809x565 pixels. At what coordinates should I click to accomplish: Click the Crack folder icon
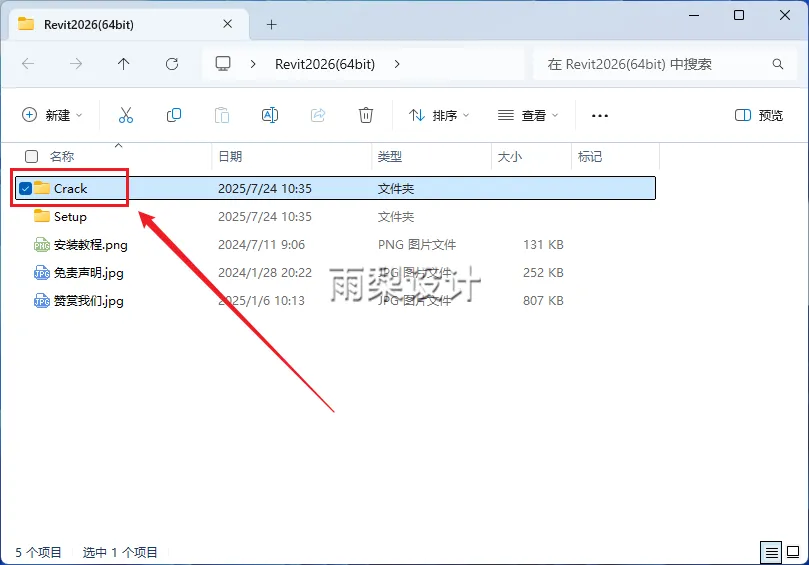click(42, 188)
